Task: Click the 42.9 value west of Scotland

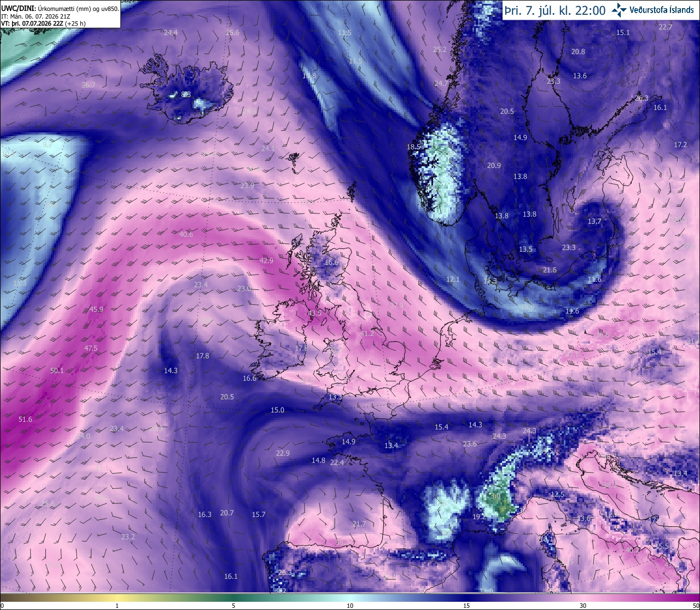Action: click(x=266, y=260)
